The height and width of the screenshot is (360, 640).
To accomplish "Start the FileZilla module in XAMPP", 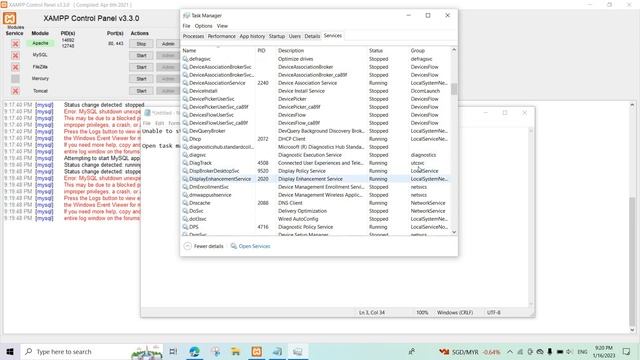I will click(x=141, y=67).
